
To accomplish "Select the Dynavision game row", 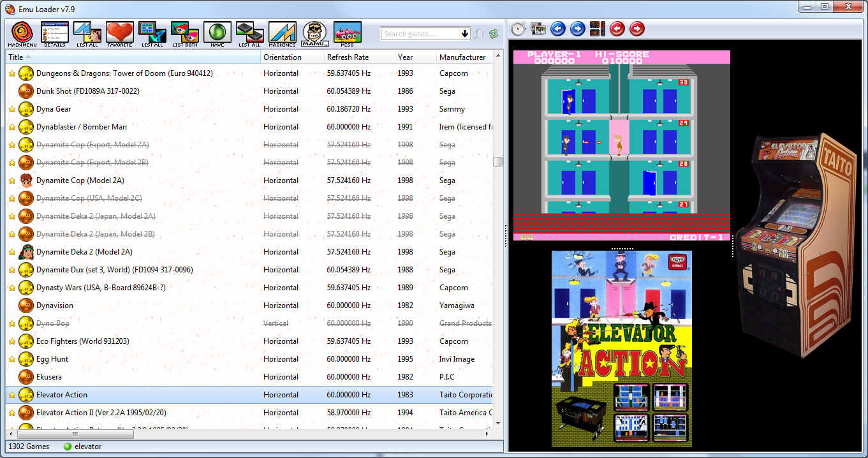I will click(x=249, y=306).
